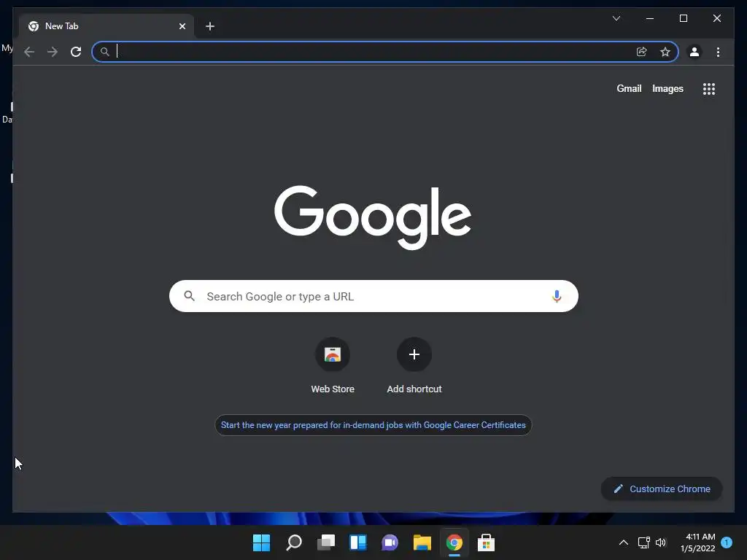
Task: Open Chrome's three-dot menu
Action: point(718,52)
